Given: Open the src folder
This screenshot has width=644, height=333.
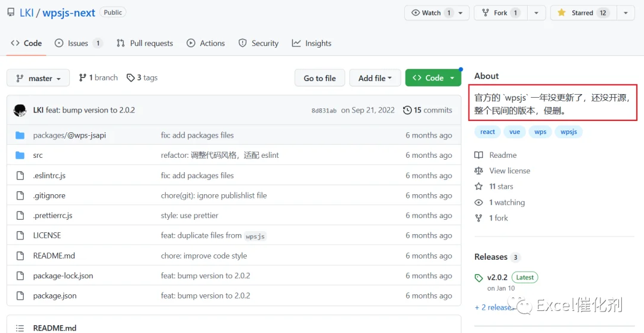Looking at the screenshot, I should coord(38,155).
